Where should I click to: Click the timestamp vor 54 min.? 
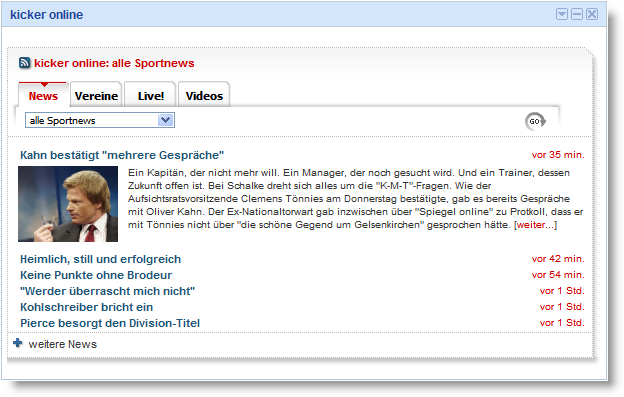pos(558,274)
